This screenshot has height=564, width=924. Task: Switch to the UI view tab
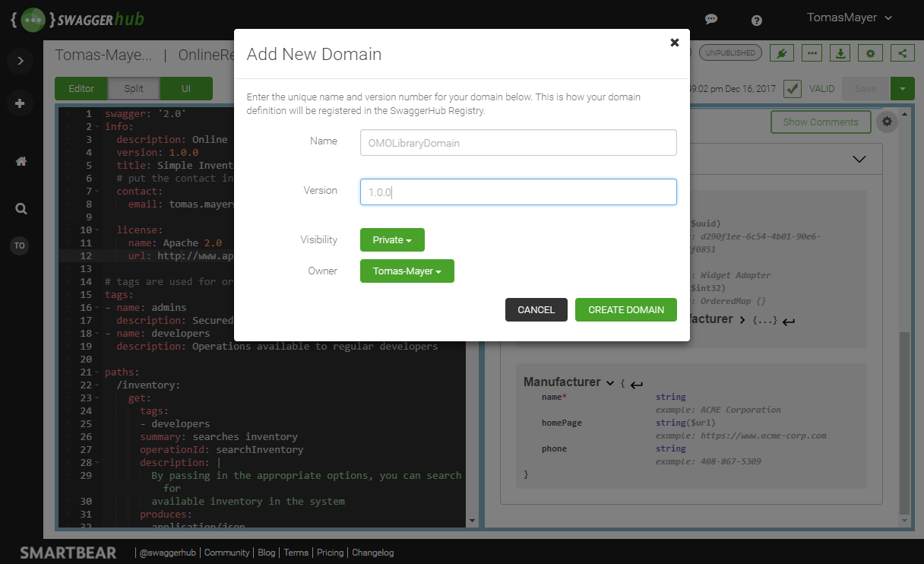pos(186,89)
